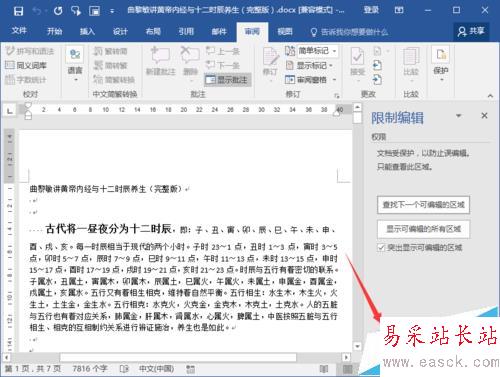Open the 语言 language dropdown
The image size is (500, 377).
[75, 63]
